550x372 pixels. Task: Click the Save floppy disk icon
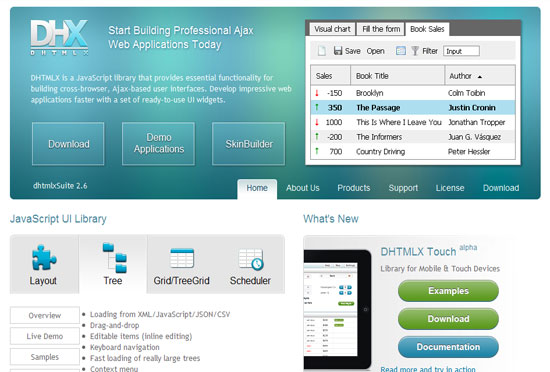(x=338, y=51)
